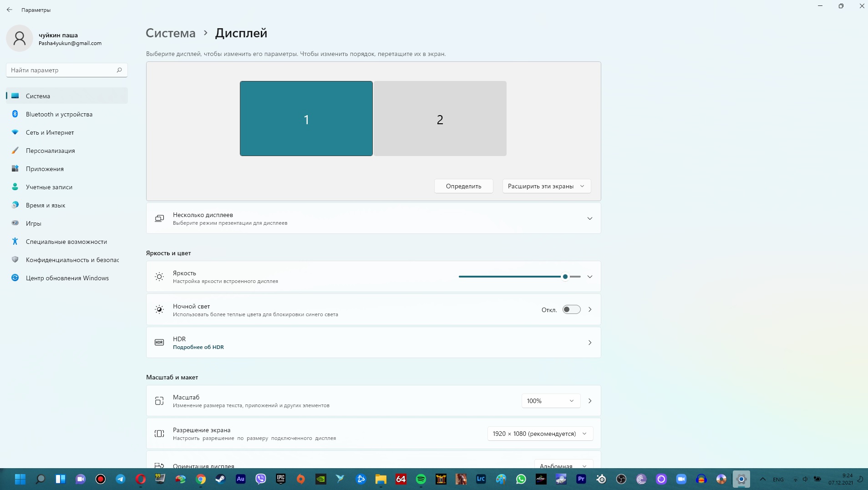This screenshot has width=868, height=490.
Task: Expand the Несколько дисплеев section
Action: [589, 218]
